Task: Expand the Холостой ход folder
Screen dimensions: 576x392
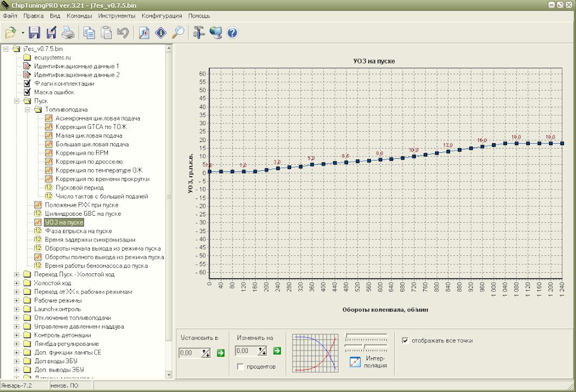Action: pos(17,284)
